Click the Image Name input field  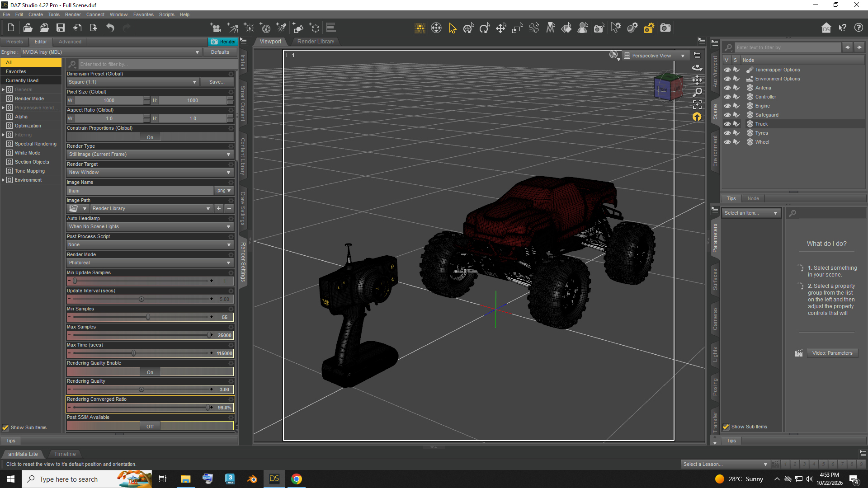click(140, 191)
